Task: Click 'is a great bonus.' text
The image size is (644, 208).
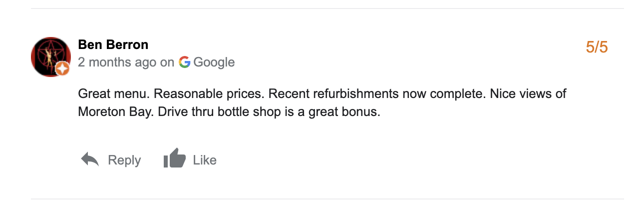Action: point(324,112)
